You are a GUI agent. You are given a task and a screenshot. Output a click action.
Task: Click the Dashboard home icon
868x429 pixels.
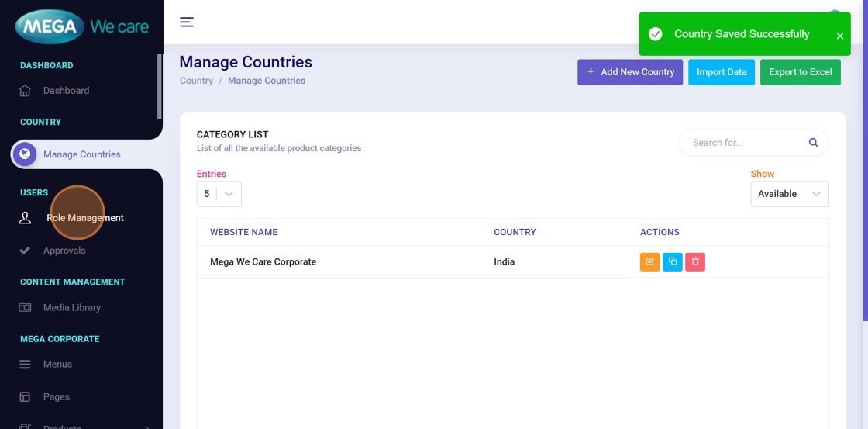(25, 91)
